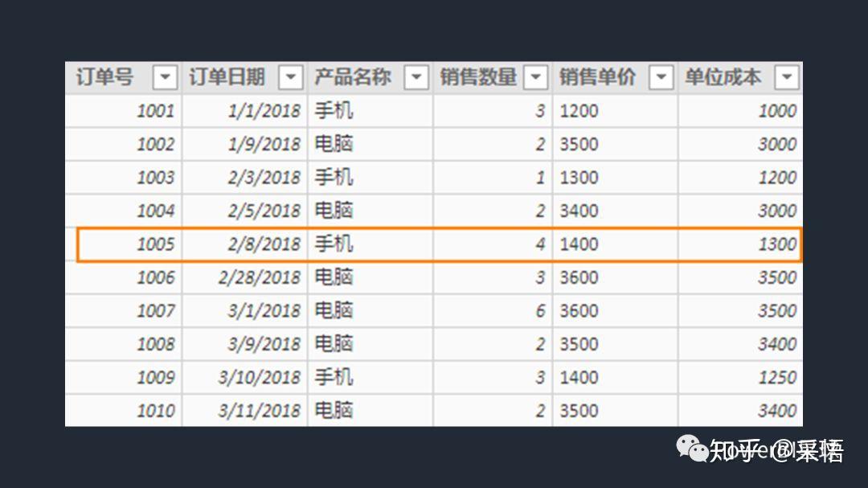Open the 单位成本 column filter dropdown

coord(786,78)
